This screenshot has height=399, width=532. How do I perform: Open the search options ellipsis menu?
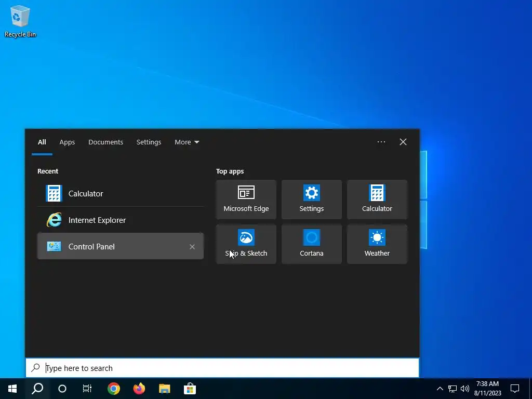pos(381,142)
